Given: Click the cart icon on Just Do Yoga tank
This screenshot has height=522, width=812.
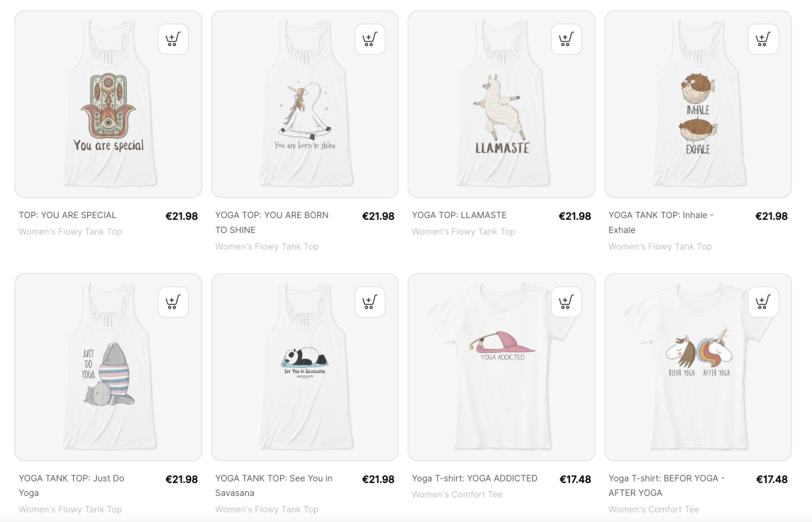Looking at the screenshot, I should point(174,301).
